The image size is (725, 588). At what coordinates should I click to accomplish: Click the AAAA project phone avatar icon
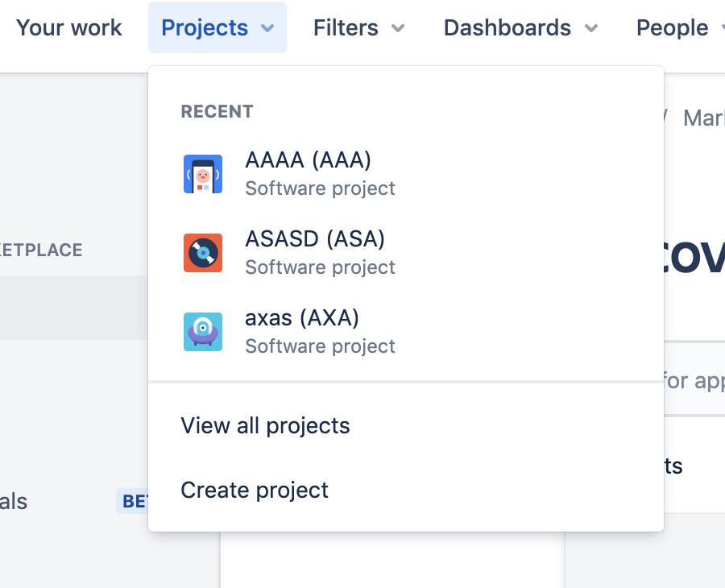(x=203, y=174)
